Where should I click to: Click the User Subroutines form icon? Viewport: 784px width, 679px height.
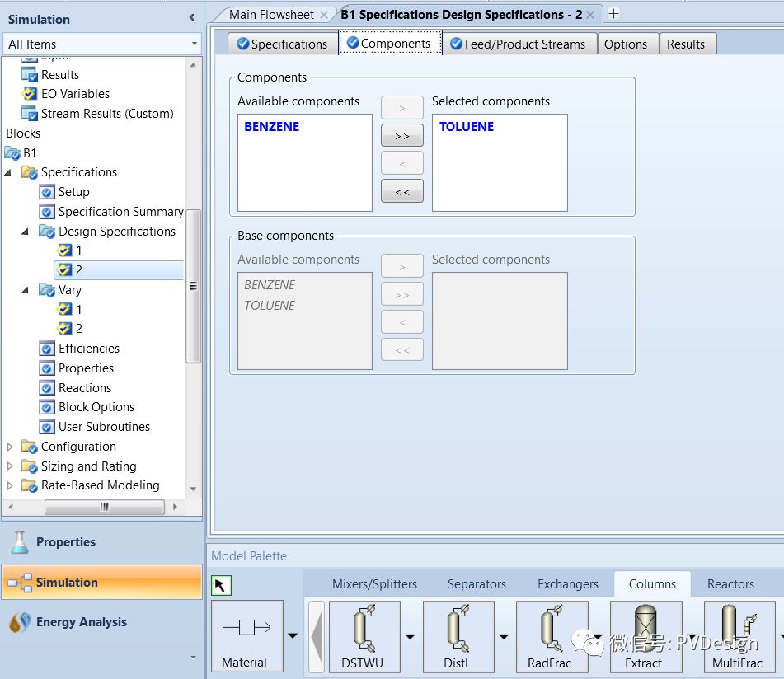tap(47, 427)
